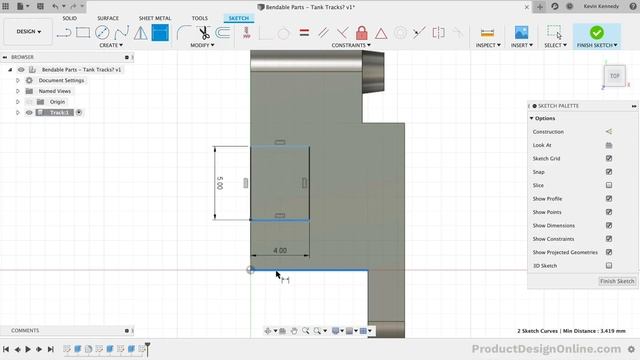Pick the Offset tool in Modify

[x=223, y=33]
